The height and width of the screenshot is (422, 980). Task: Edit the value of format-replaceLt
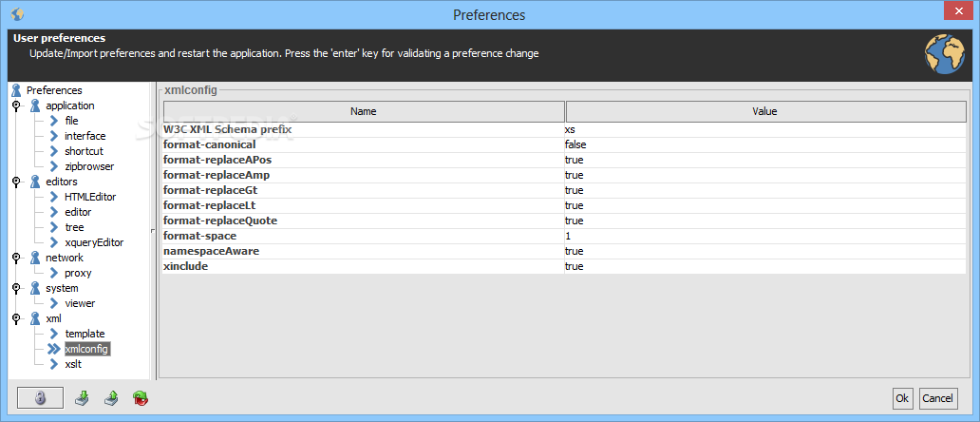click(765, 205)
